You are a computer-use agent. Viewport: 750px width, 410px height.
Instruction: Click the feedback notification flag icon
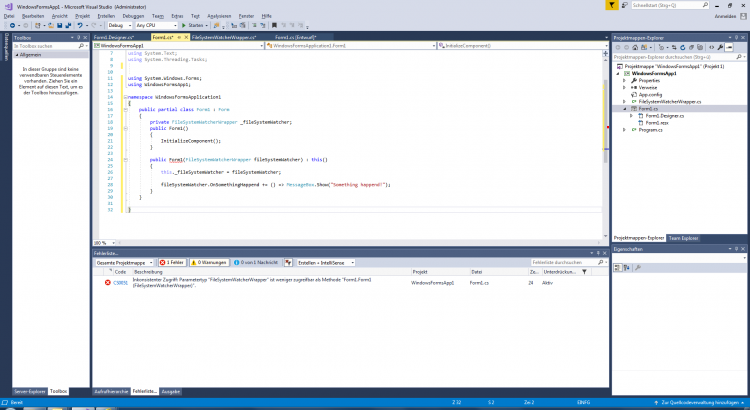[612, 5]
